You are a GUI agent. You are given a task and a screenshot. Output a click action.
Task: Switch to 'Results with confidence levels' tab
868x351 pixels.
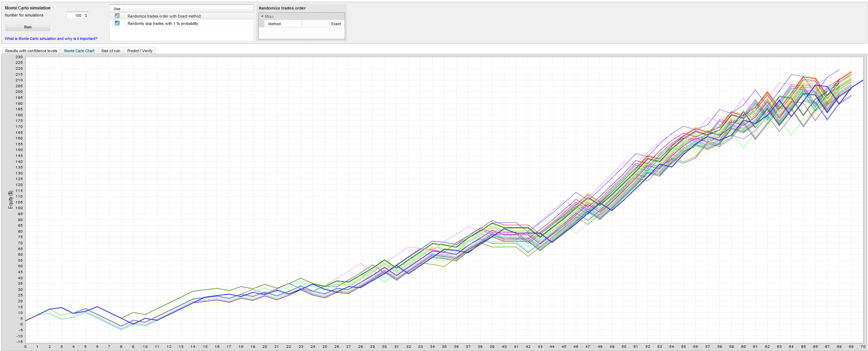pyautogui.click(x=31, y=51)
